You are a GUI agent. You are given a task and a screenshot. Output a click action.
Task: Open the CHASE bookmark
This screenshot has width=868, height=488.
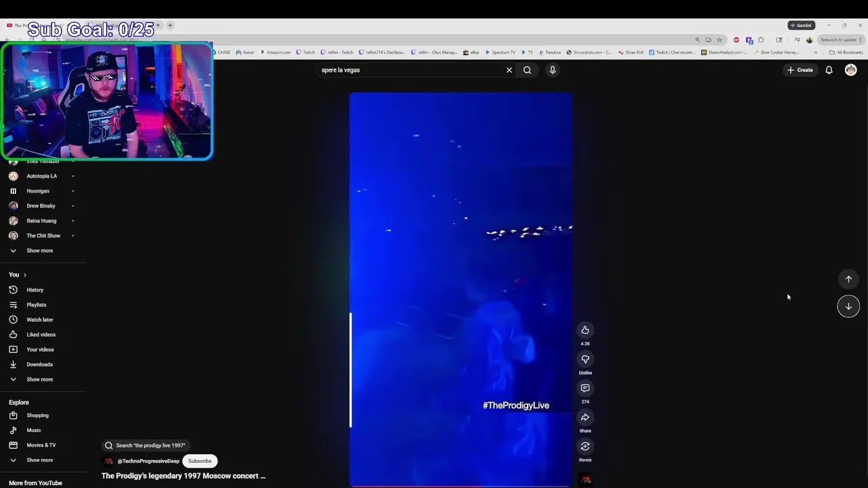[221, 52]
